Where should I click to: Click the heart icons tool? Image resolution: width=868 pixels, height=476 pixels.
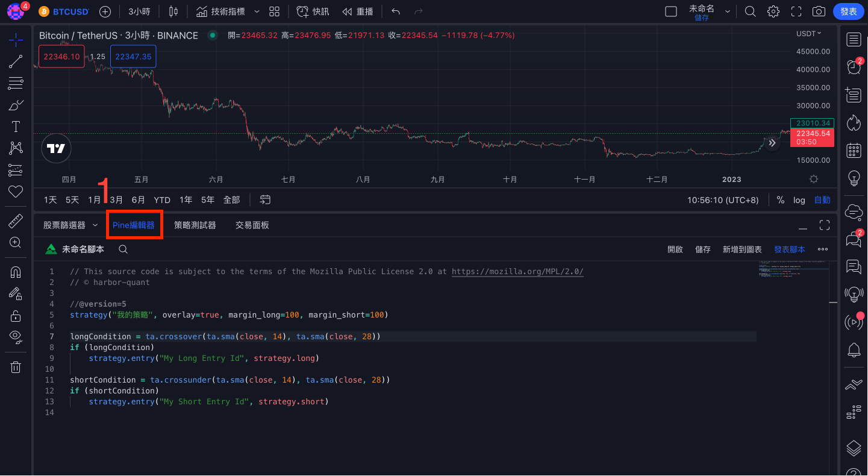16,192
